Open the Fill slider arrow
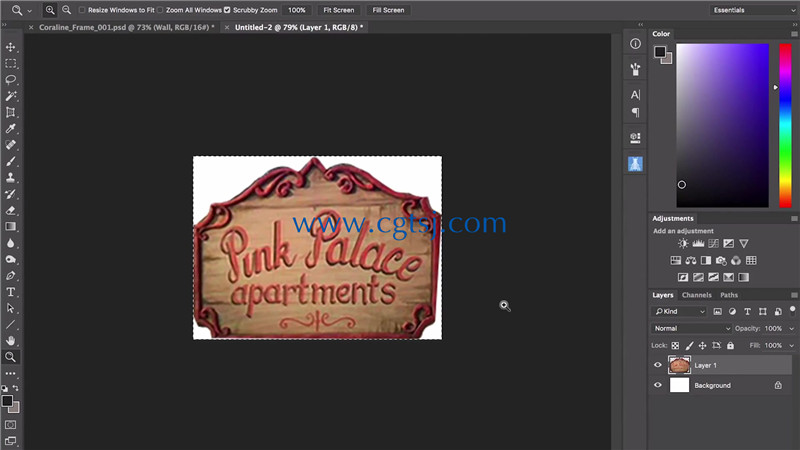Screen dimensions: 800x450 click(x=791, y=345)
